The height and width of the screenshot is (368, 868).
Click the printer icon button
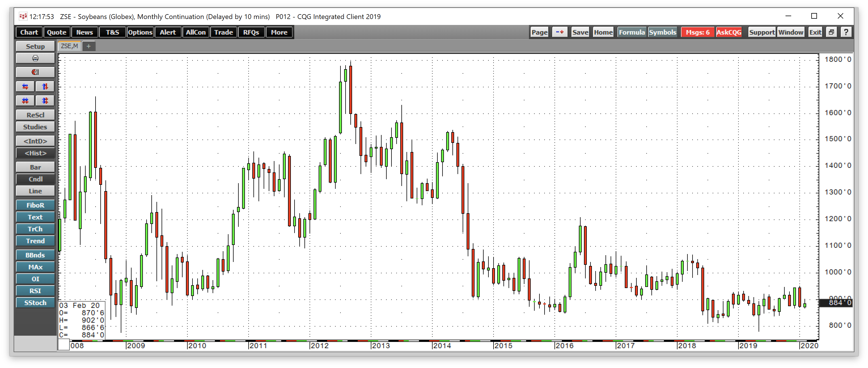point(35,58)
